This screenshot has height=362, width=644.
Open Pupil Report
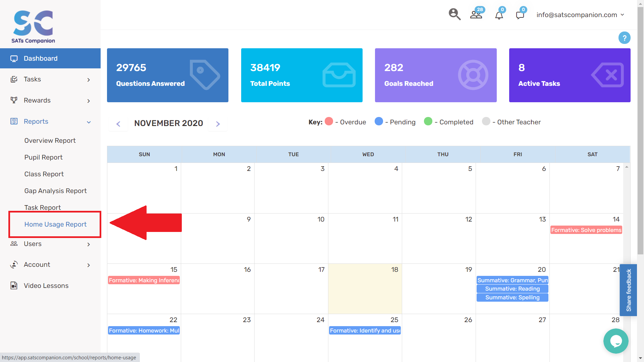(x=43, y=157)
